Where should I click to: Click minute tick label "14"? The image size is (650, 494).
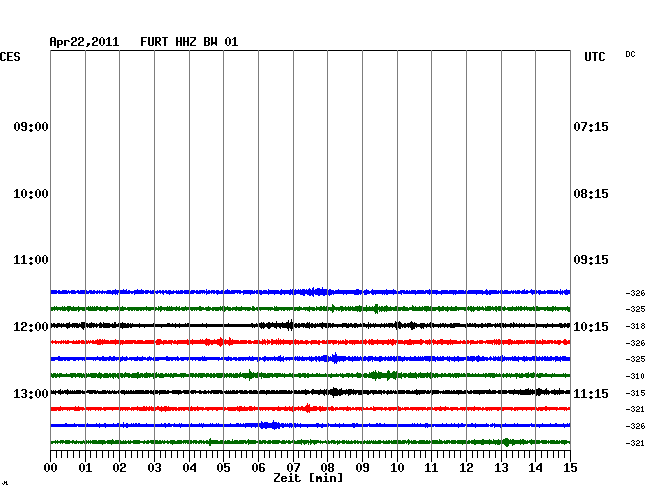point(535,468)
